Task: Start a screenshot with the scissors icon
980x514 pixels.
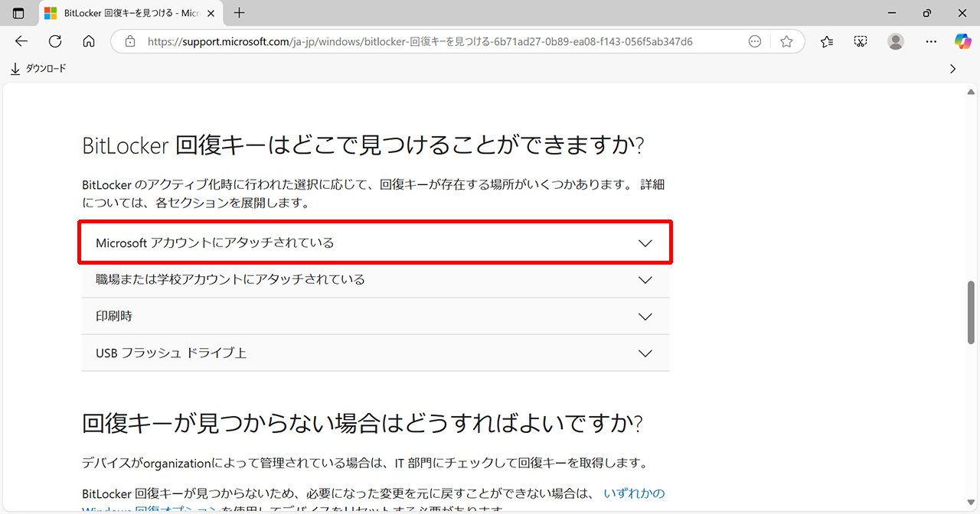Action: (861, 41)
